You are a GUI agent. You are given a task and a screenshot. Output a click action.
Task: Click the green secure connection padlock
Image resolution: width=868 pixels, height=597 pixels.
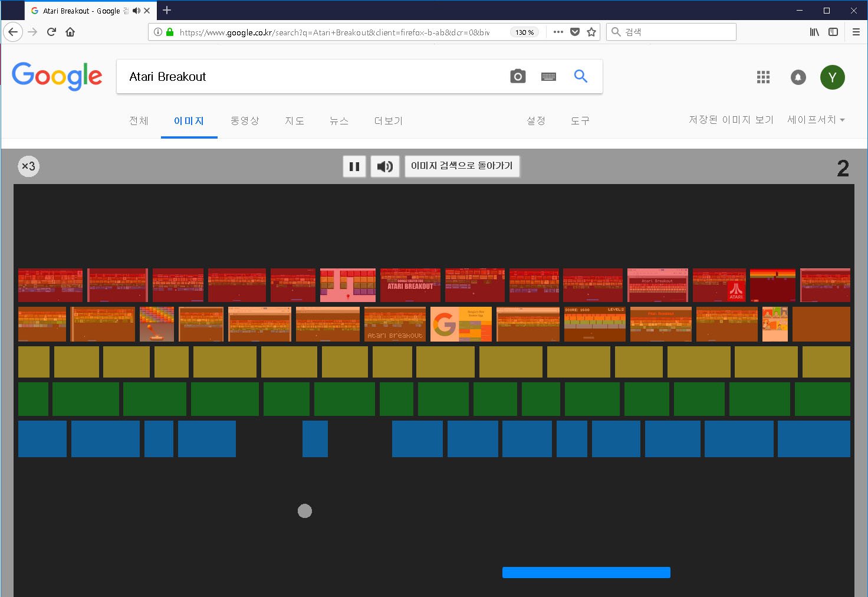170,32
